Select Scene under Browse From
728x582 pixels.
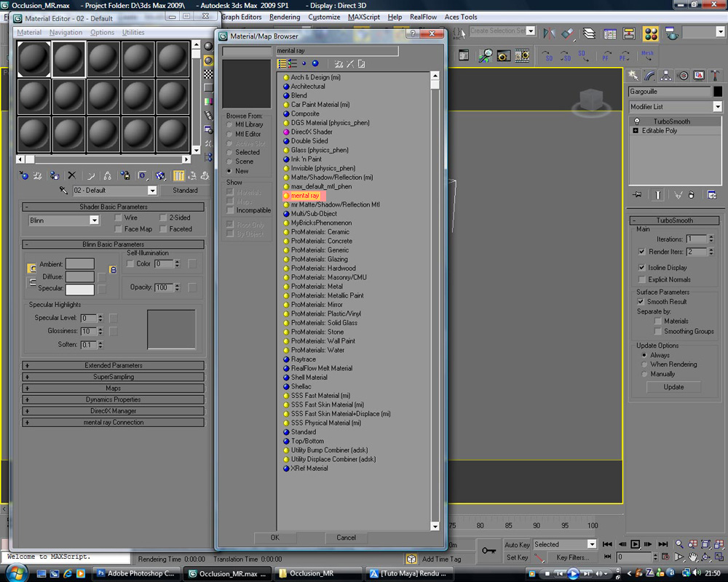pos(230,162)
